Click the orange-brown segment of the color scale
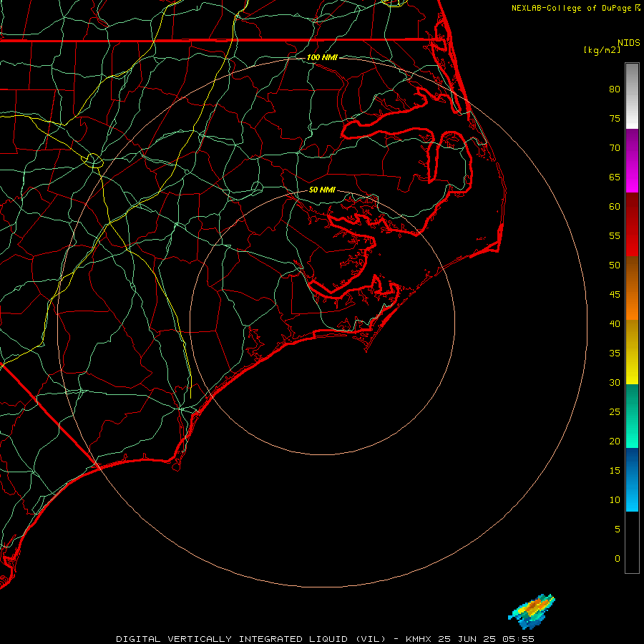This screenshot has width=644, height=644. click(x=632, y=288)
